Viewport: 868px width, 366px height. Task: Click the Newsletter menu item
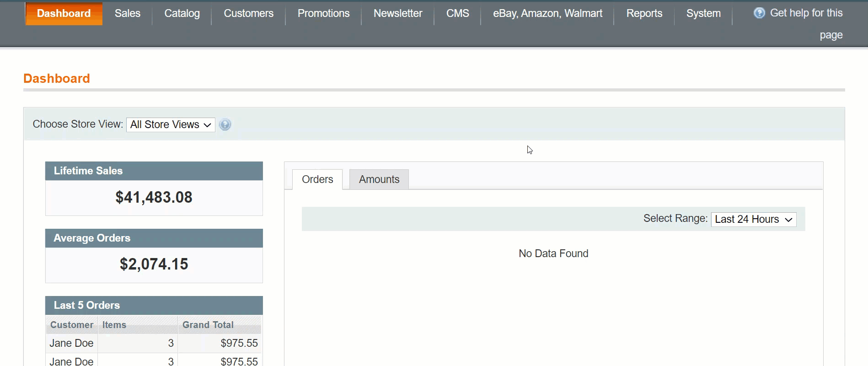tap(397, 13)
